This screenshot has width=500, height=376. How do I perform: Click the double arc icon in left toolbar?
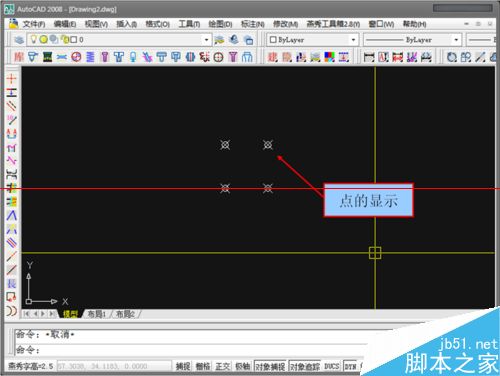click(x=11, y=311)
